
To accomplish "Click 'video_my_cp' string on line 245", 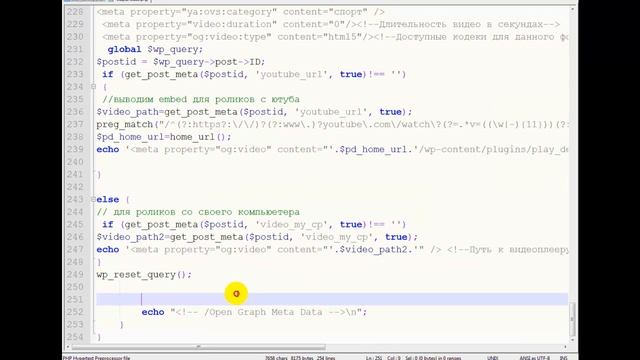I will (291, 225).
